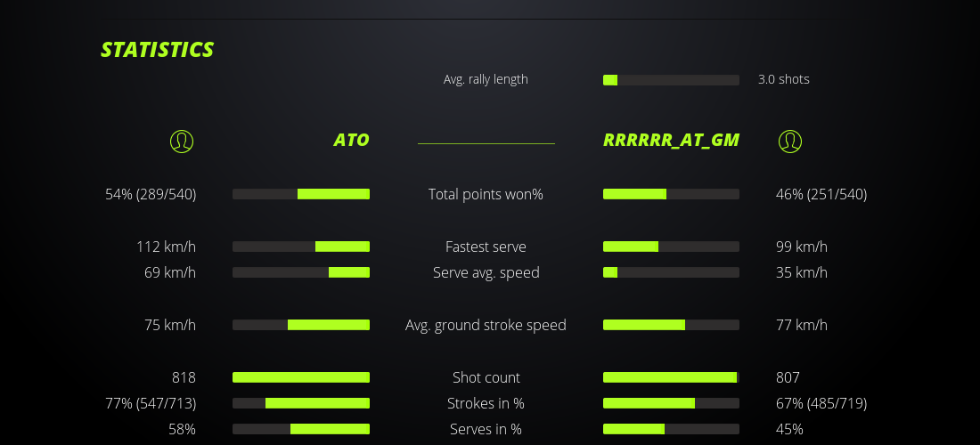
Task: Click the Avg. ground stroke speed label
Action: coord(486,325)
